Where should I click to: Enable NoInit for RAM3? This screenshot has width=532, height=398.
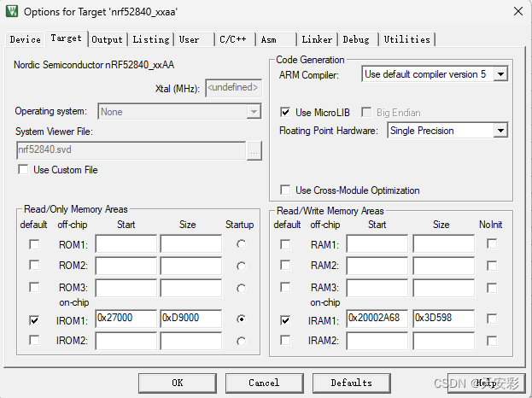[492, 288]
